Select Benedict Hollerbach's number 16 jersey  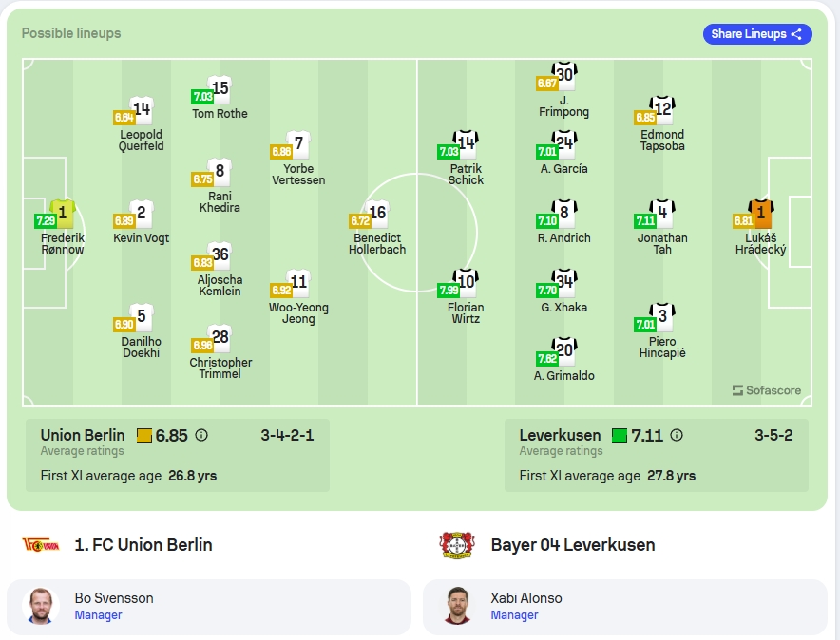[x=377, y=214]
